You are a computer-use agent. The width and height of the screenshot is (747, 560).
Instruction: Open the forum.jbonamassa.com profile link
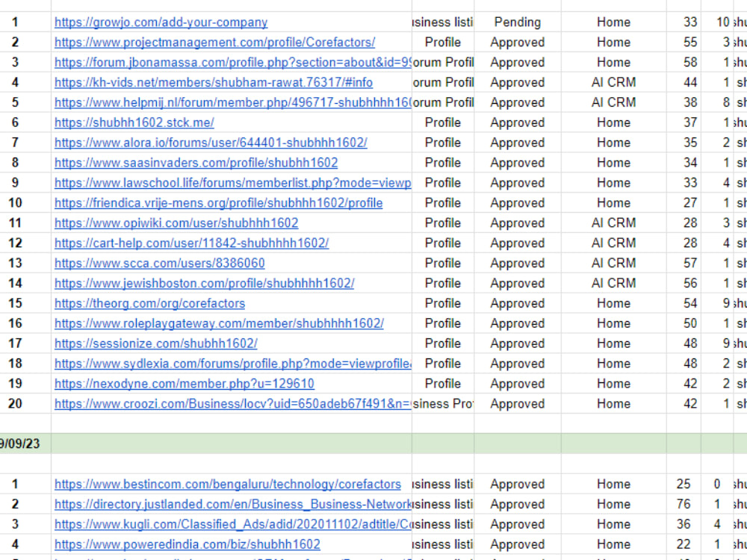click(232, 63)
